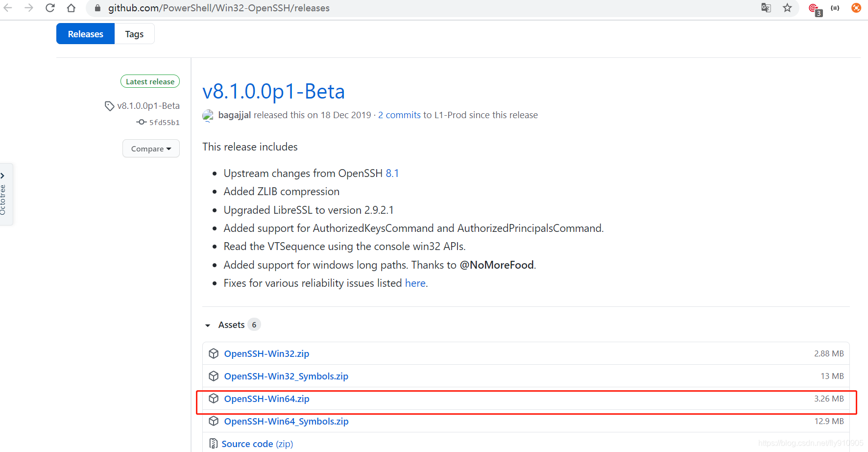
Task: Download OpenSSH-Win64.zip
Action: coord(266,399)
